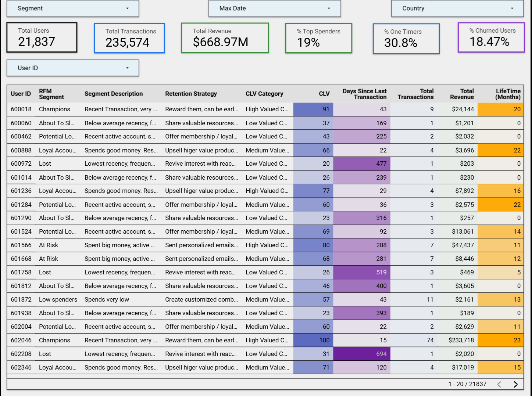Click user ID 602046 cell
The height and width of the screenshot is (396, 532).
[21, 340]
